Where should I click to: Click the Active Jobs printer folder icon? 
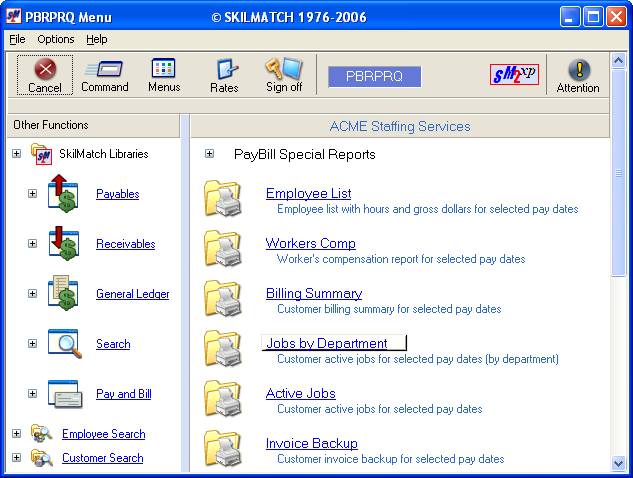(x=223, y=398)
